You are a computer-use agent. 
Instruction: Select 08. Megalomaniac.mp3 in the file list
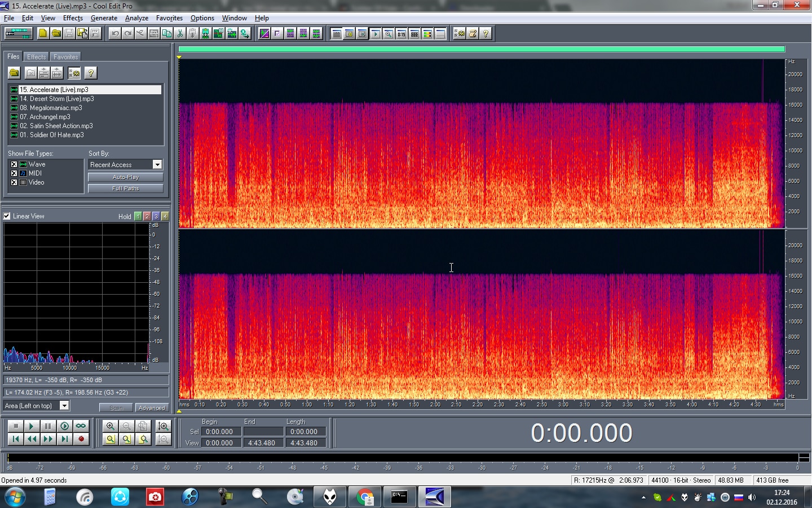click(51, 108)
